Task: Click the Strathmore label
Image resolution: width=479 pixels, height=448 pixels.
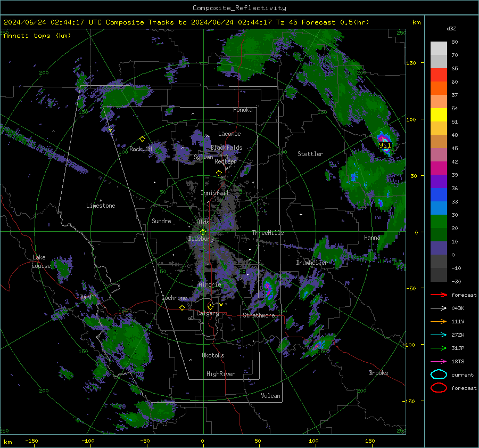Action: [x=259, y=315]
